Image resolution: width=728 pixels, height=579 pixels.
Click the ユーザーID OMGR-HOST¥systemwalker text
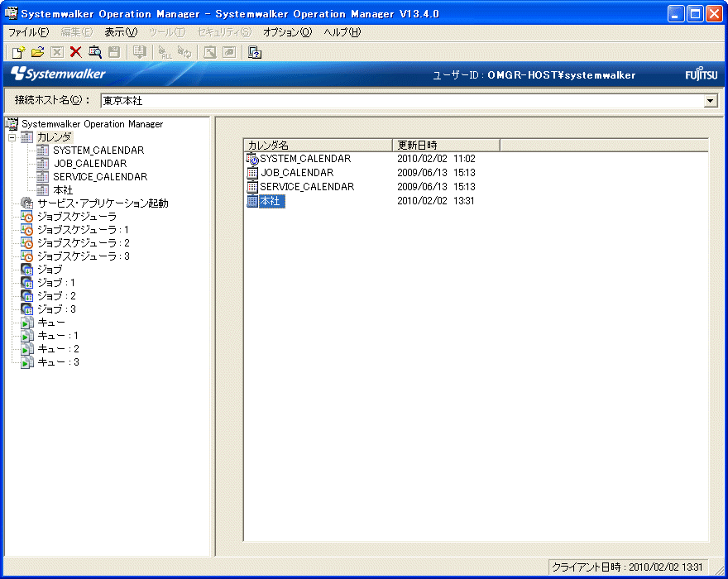[534, 75]
